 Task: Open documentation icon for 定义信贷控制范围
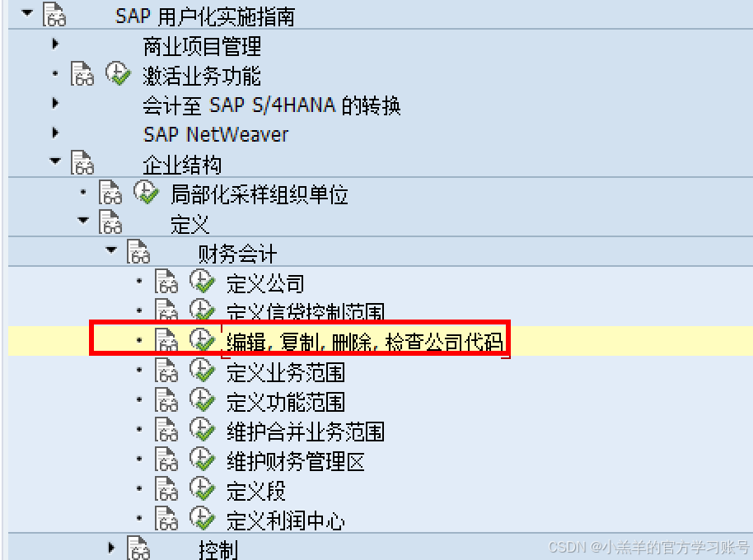pos(166,309)
